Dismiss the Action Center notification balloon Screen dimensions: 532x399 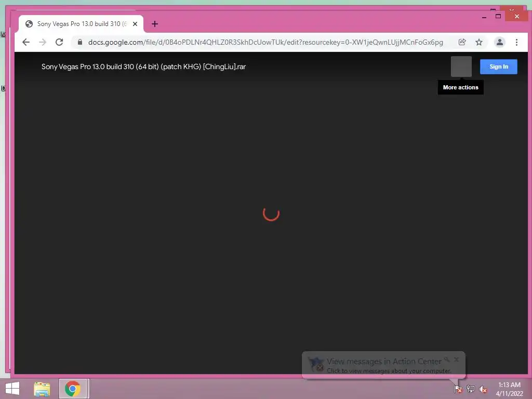tap(456, 360)
